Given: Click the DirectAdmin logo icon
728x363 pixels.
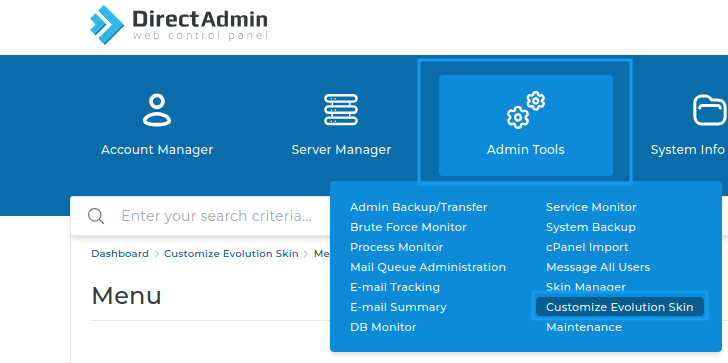Looking at the screenshot, I should pos(107,25).
